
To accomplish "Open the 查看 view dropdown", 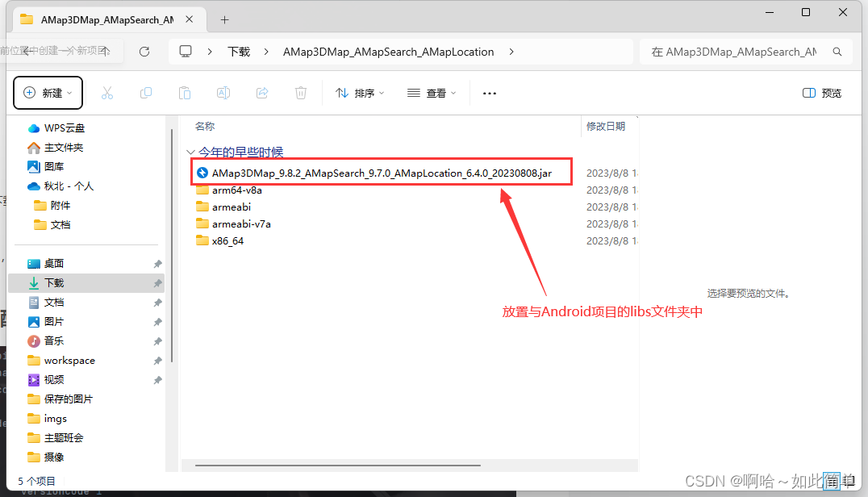I will pos(432,93).
